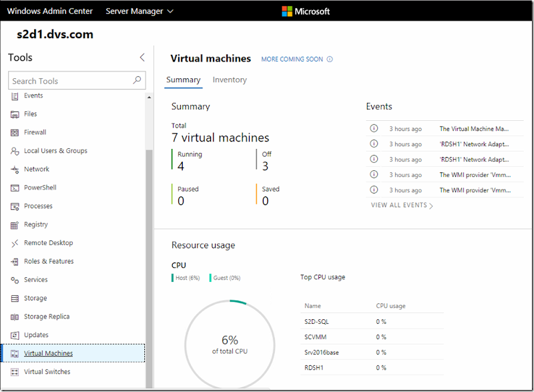Click the search magnifier icon in Tools
Image resolution: width=534 pixels, height=392 pixels.
(x=137, y=80)
